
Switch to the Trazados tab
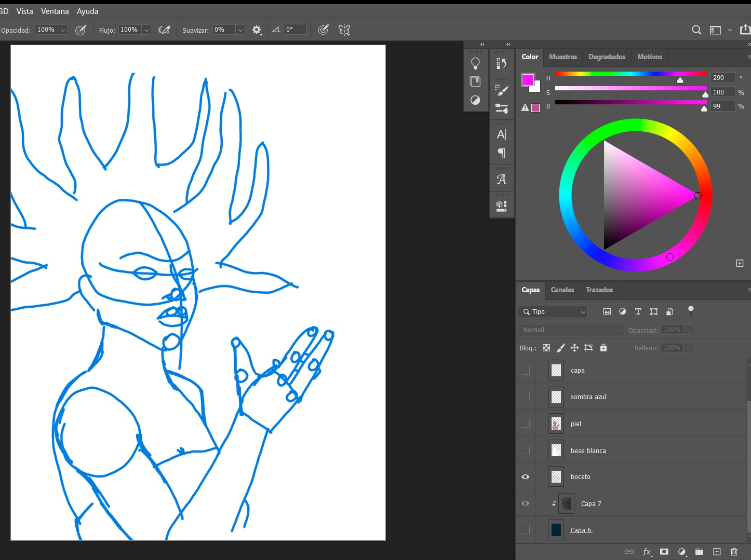599,290
